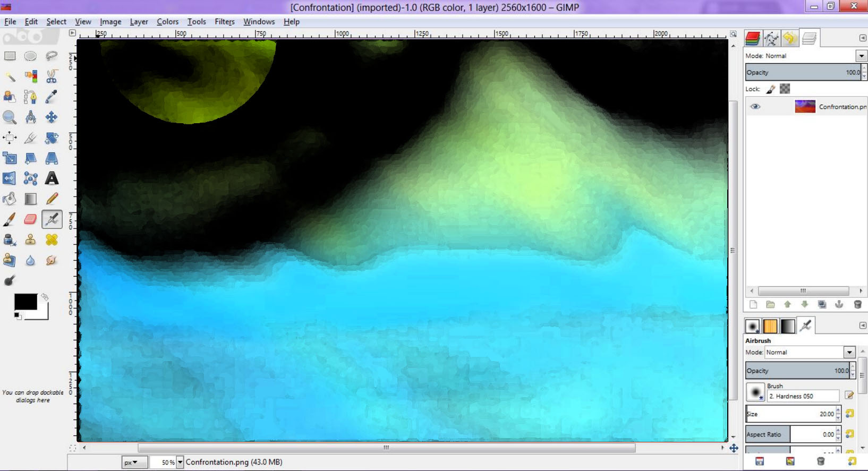
Task: Select the Move tool
Action: [x=52, y=117]
